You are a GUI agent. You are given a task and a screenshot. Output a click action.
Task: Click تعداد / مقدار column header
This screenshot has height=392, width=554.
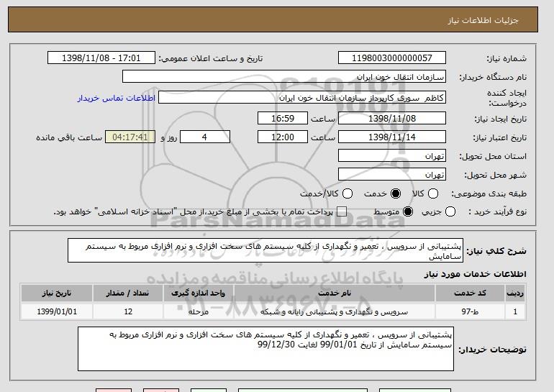click(x=127, y=293)
